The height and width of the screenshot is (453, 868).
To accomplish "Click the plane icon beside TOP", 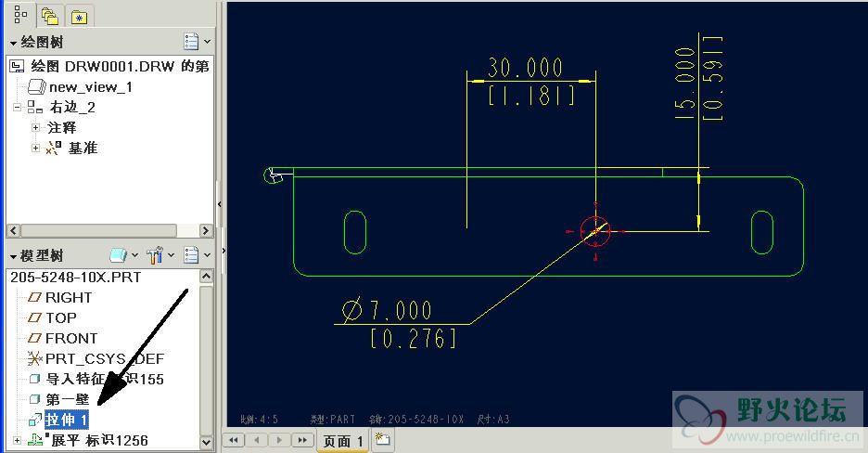I will pyautogui.click(x=35, y=317).
